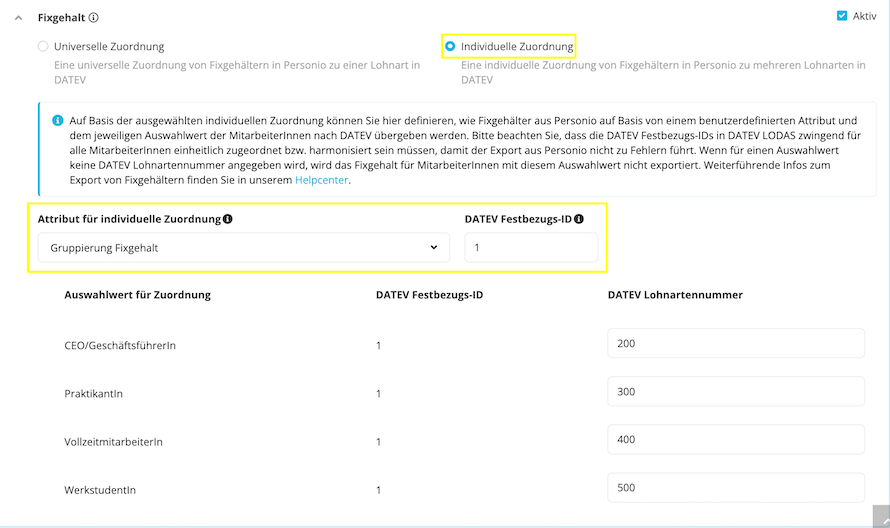Image resolution: width=890 pixels, height=528 pixels.
Task: Click the Lohnartennummer field showing 500
Action: [736, 487]
